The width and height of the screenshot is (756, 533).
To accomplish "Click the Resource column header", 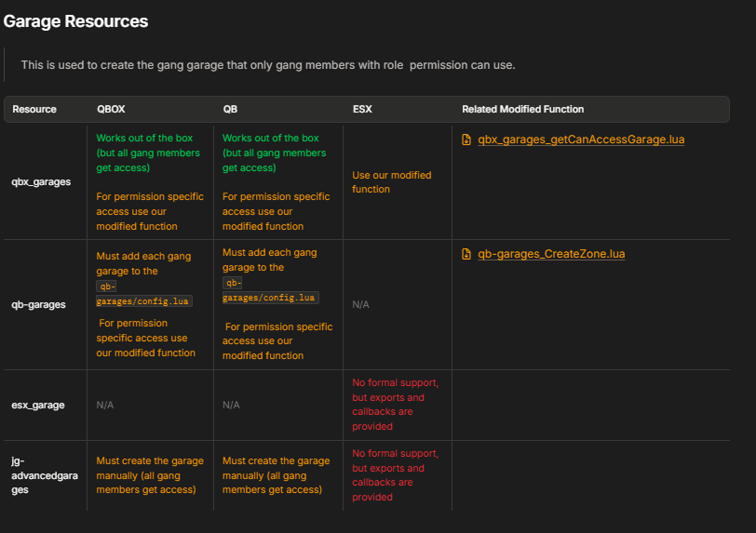I will (x=34, y=110).
